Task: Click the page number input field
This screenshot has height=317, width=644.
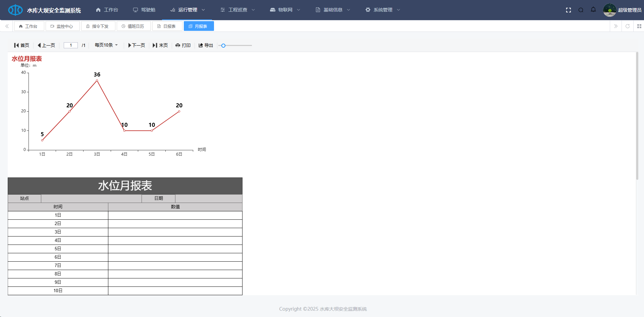Action: coord(71,45)
